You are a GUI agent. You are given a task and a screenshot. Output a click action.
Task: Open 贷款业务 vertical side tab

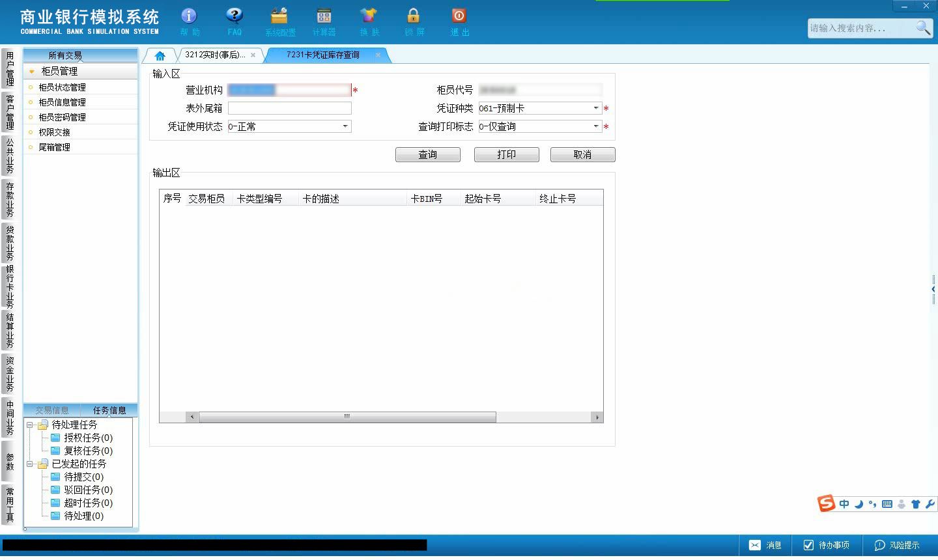tap(9, 244)
